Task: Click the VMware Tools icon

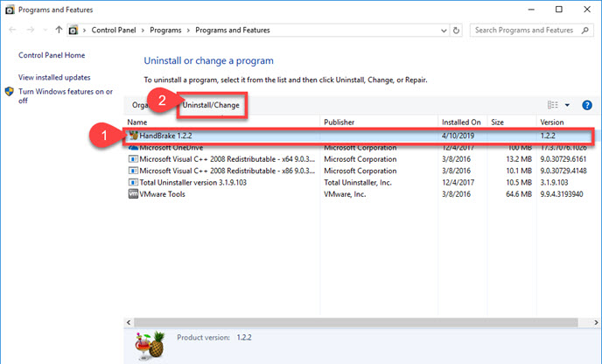Action: [133, 194]
